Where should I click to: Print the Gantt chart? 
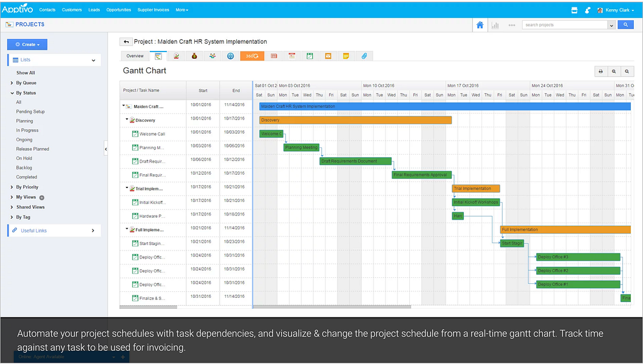[x=600, y=72]
